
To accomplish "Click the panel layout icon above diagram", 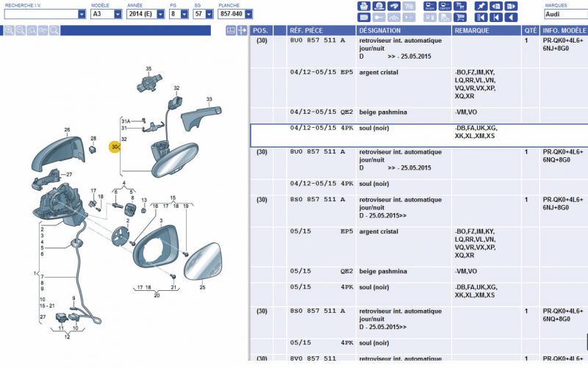I will [231, 30].
